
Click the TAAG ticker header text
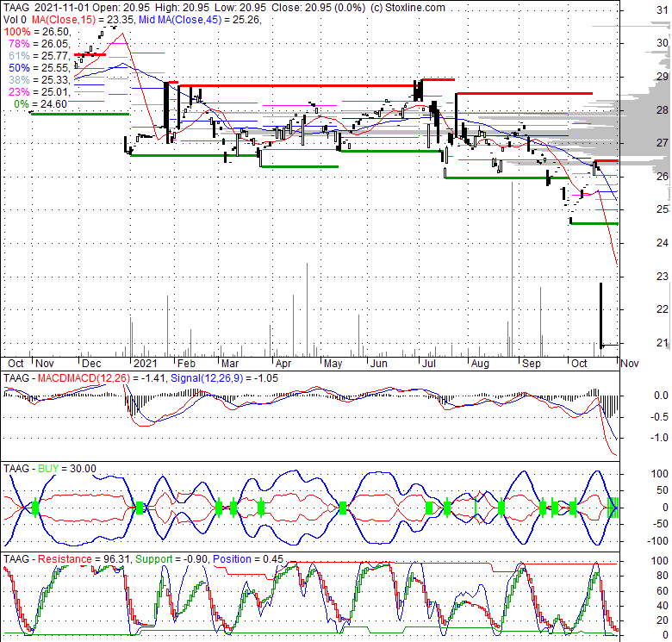16,8
